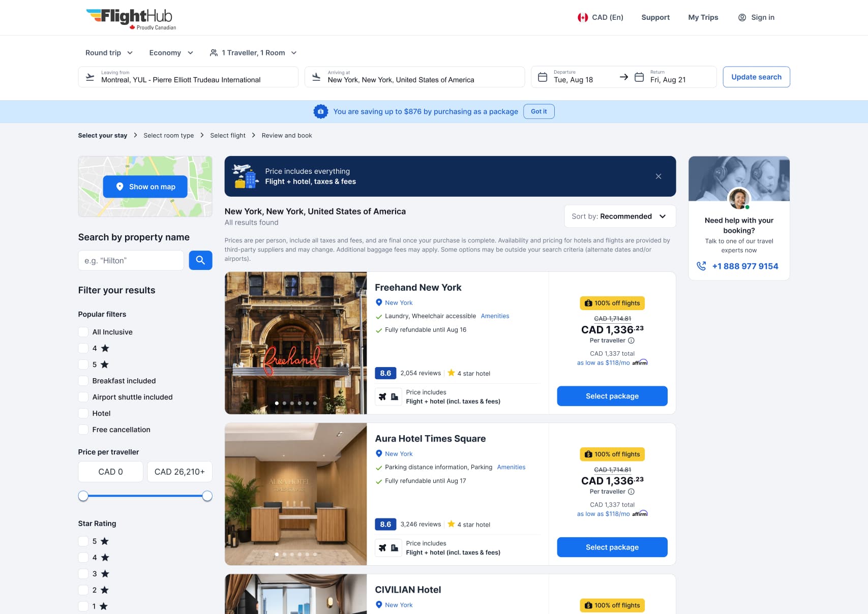Call +1 888 977 9154 link
868x614 pixels.
(x=745, y=266)
